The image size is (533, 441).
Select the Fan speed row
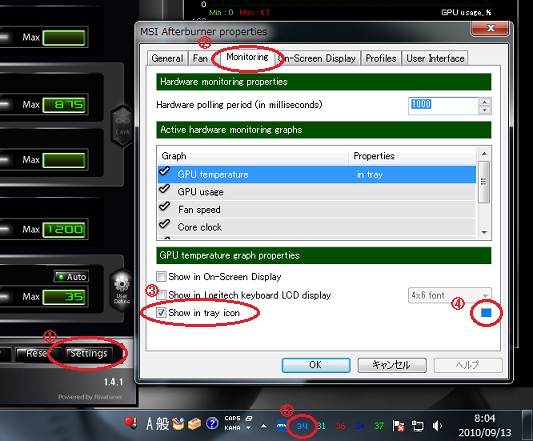coord(317,209)
